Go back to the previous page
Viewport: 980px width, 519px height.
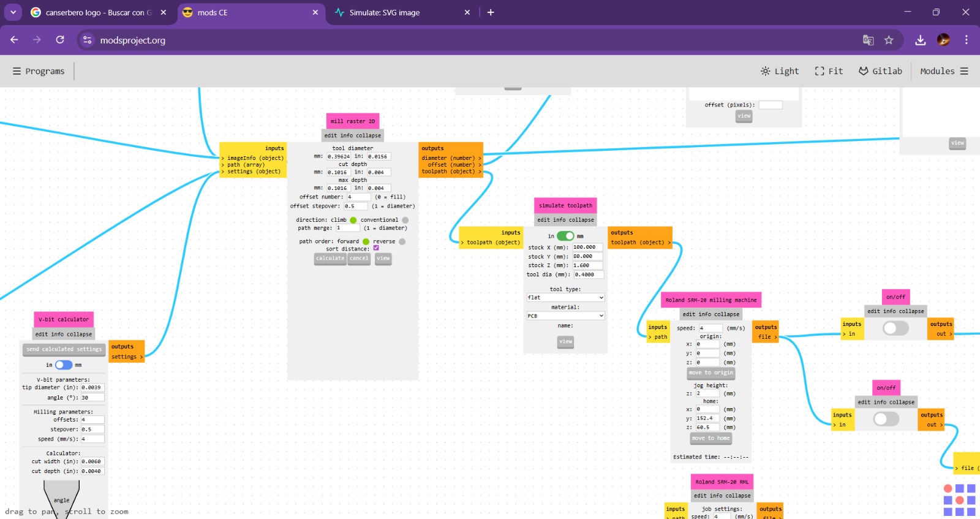click(x=14, y=40)
